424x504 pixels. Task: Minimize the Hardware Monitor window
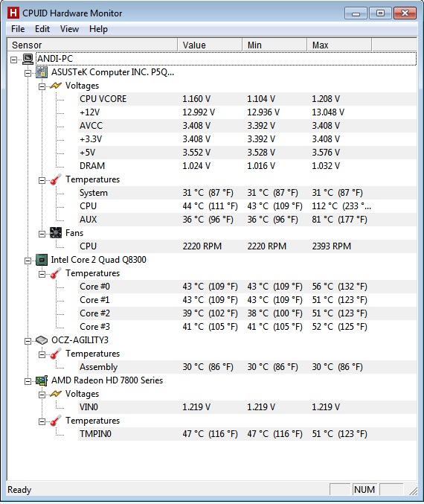pyautogui.click(x=356, y=13)
